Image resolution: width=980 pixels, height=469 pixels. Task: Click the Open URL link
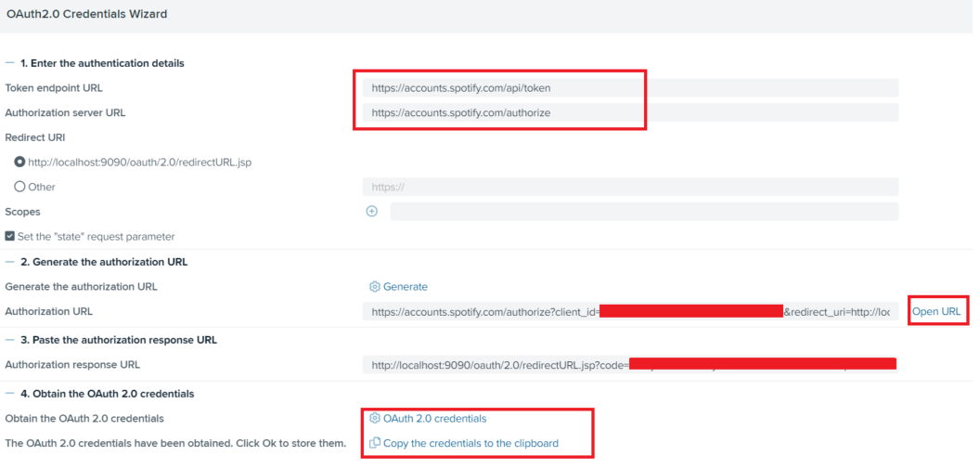(936, 311)
